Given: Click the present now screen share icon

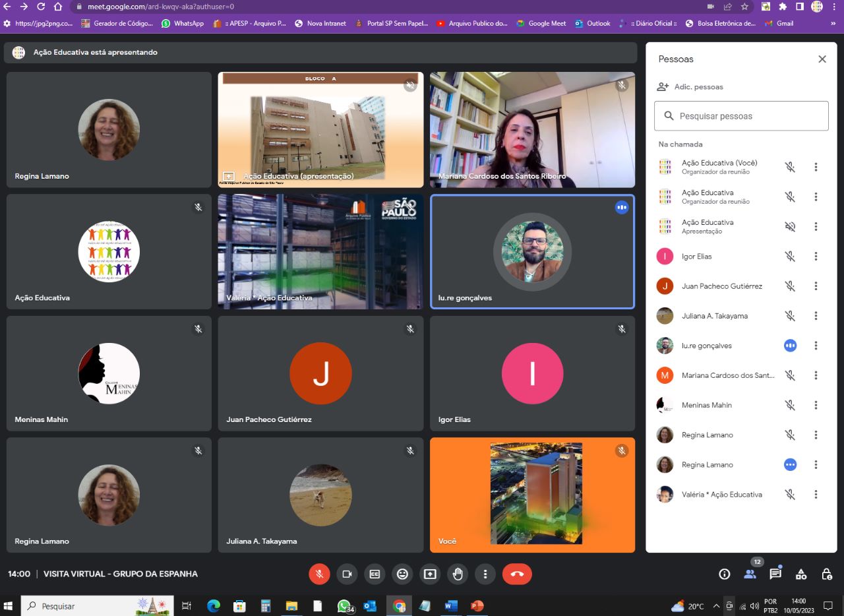Looking at the screenshot, I should (x=430, y=574).
